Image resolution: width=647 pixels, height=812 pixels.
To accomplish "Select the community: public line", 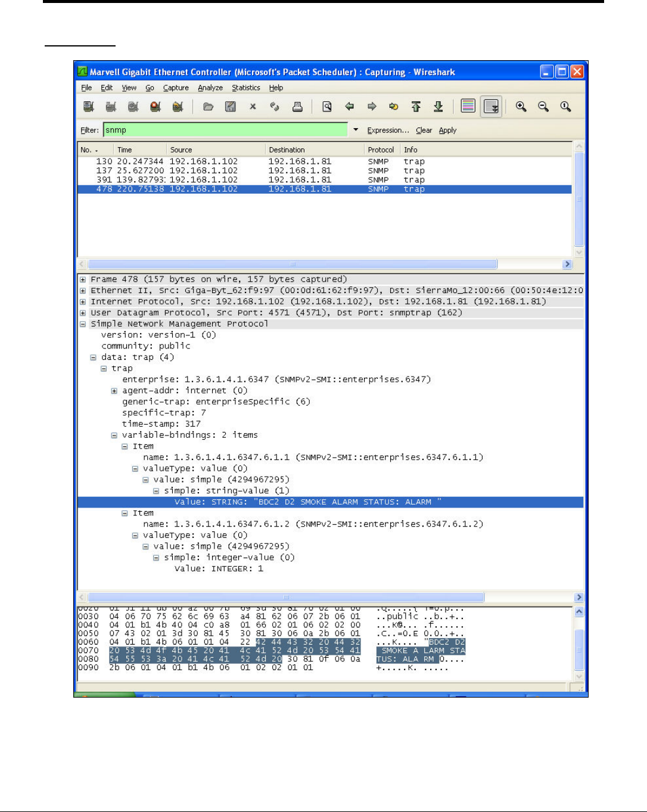I will pyautogui.click(x=146, y=346).
